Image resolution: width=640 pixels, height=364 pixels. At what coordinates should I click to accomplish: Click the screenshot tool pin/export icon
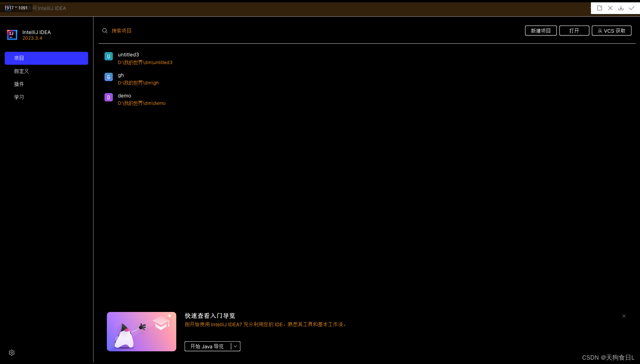pos(600,8)
